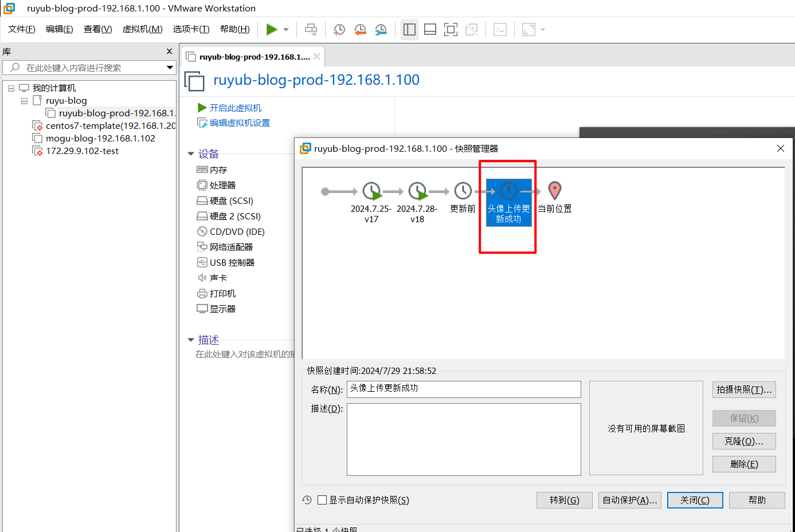Collapse the 设备 section
This screenshot has width=795, height=532.
coord(191,153)
